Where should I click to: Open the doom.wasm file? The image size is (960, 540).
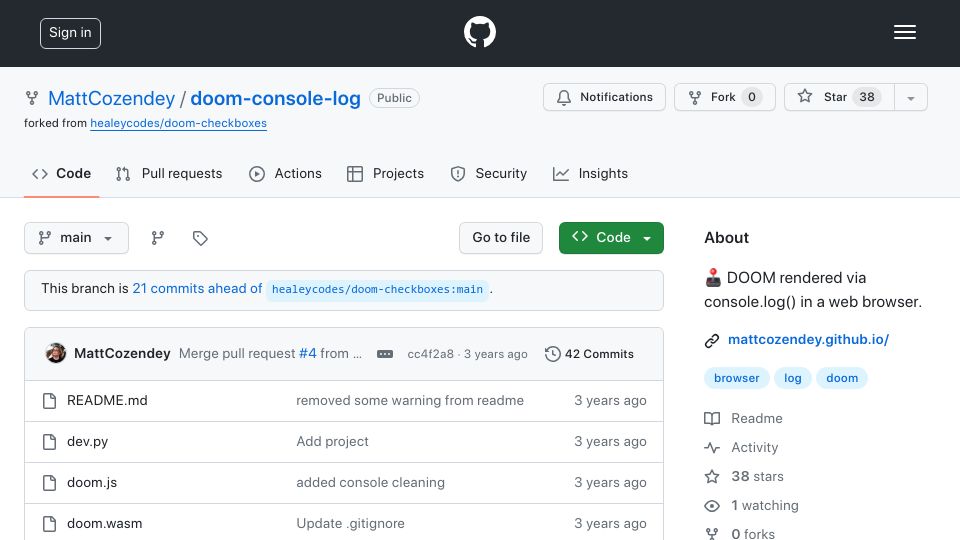pyautogui.click(x=105, y=523)
